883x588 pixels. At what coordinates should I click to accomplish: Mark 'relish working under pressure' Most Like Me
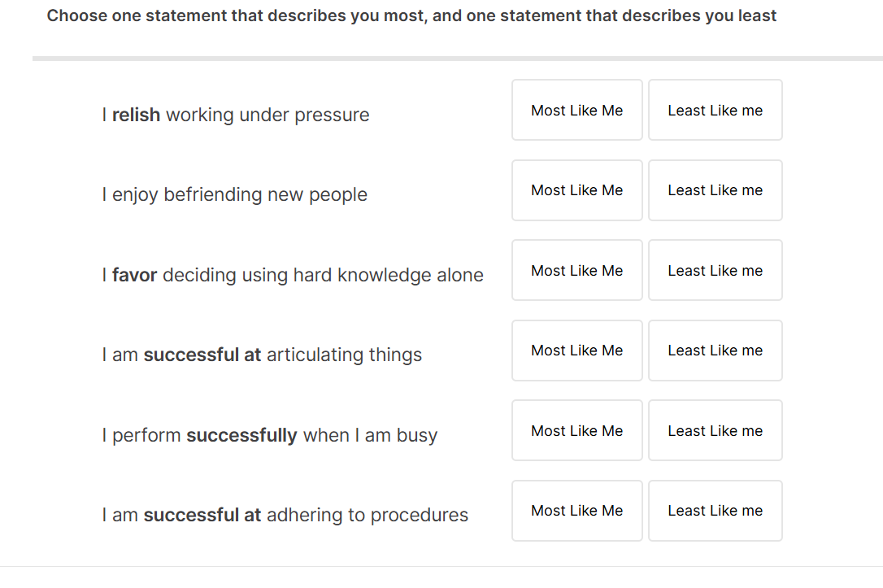pos(576,111)
